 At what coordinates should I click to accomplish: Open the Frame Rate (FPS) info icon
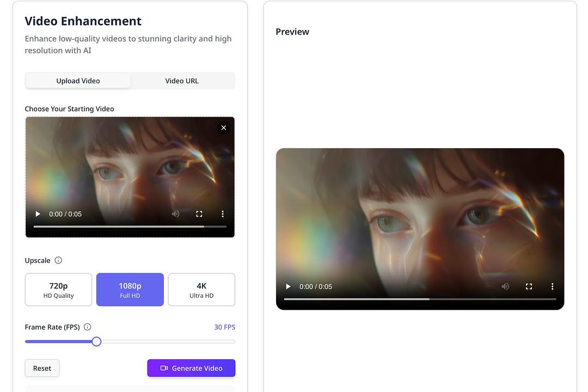(87, 327)
